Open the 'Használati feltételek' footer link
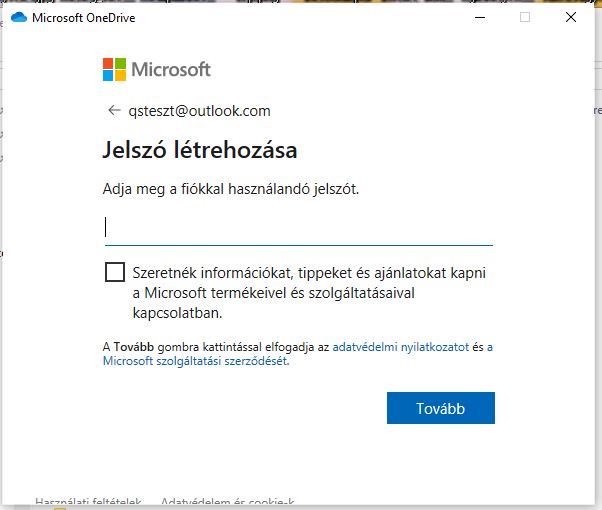 (x=88, y=502)
